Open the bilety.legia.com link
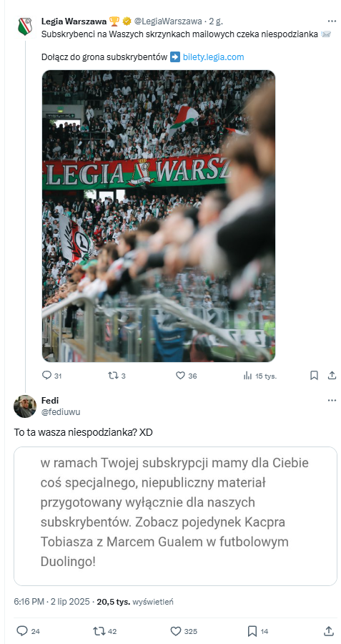Image resolution: width=341 pixels, height=644 pixels. [x=213, y=57]
